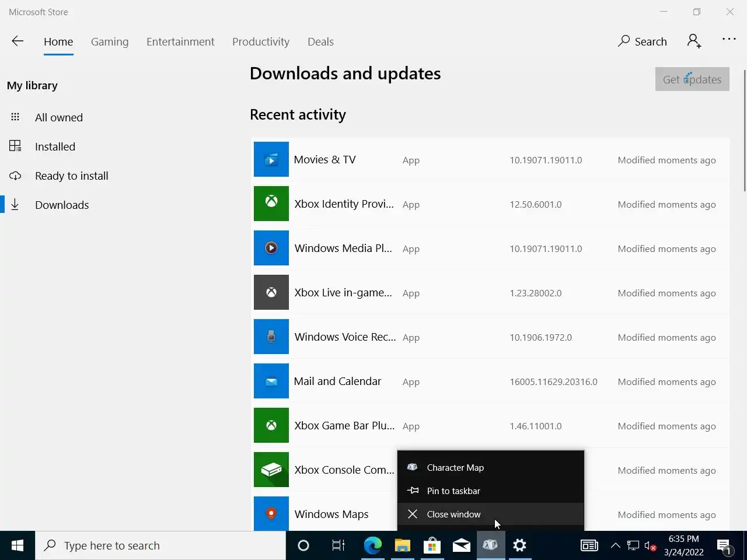
Task: Open Microsoft Edge from the taskbar
Action: click(373, 545)
